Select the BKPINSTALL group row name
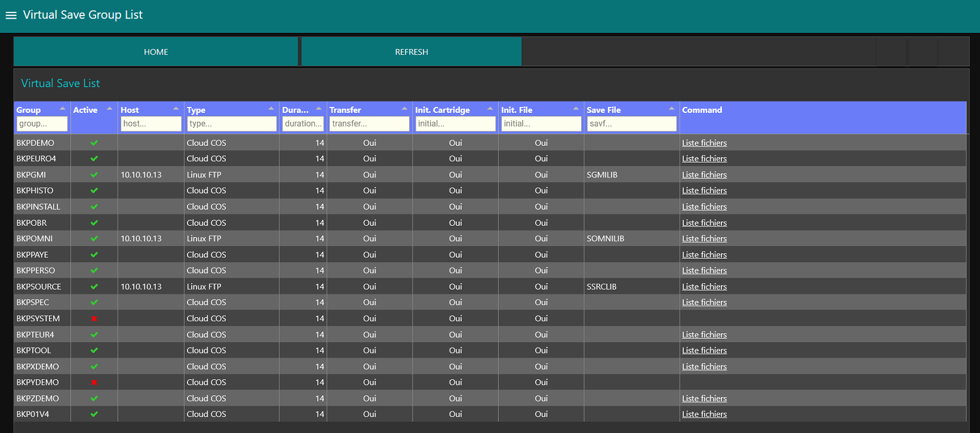980x433 pixels. tap(38, 207)
